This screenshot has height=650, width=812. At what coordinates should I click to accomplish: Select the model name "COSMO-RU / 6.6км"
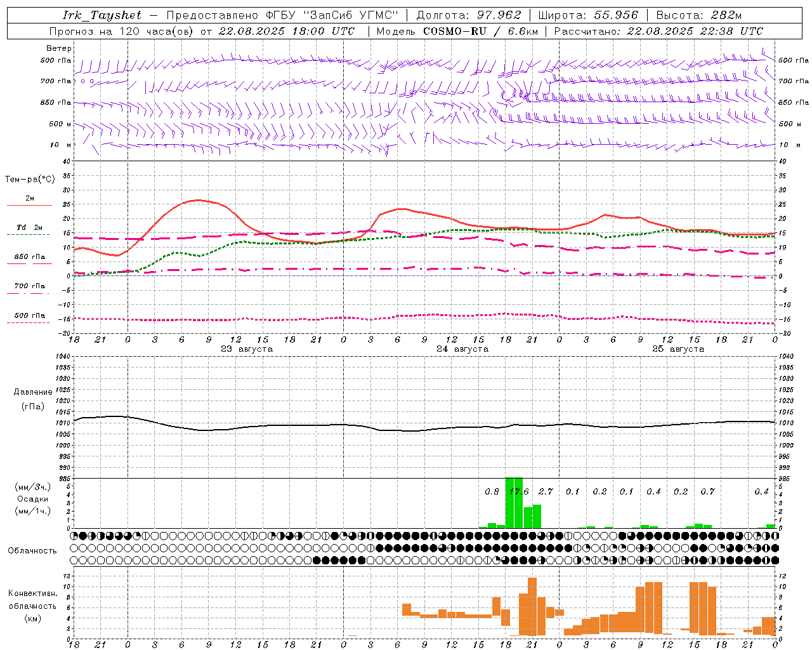pos(482,31)
